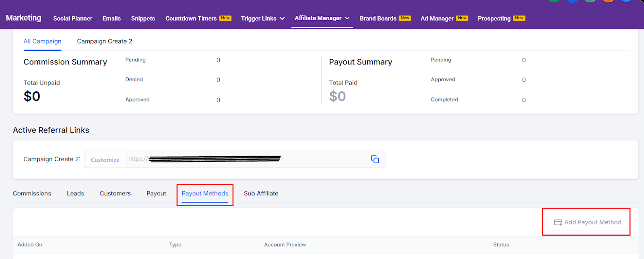The width and height of the screenshot is (644, 259).
Task: Open Brand Boards section
Action: pyautogui.click(x=378, y=19)
